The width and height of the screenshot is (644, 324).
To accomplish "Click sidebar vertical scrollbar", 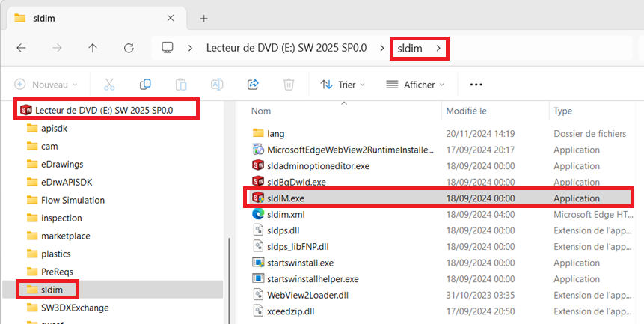I will (x=229, y=281).
